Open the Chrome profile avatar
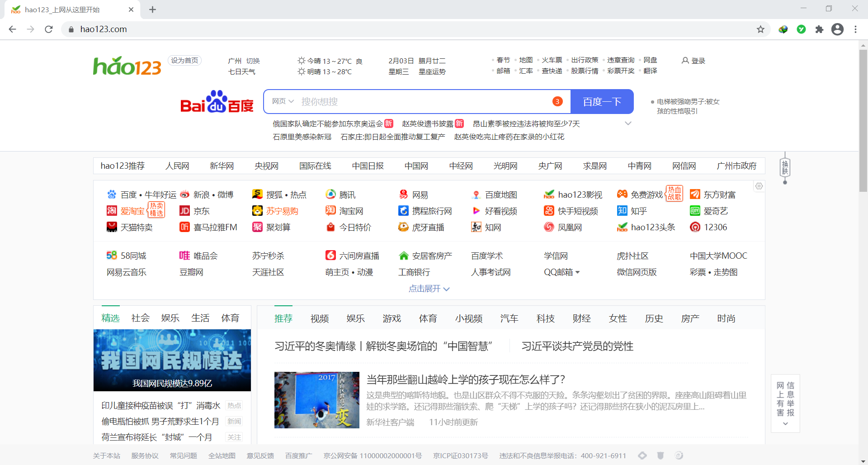 tap(837, 29)
